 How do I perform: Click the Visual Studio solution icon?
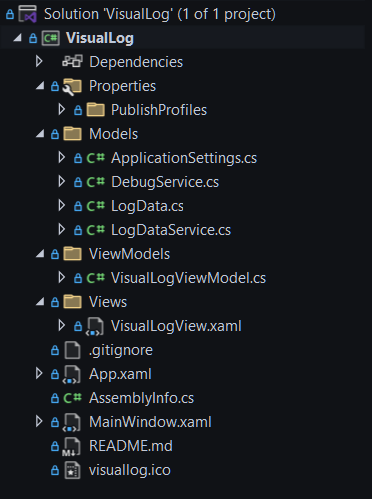coord(27,14)
